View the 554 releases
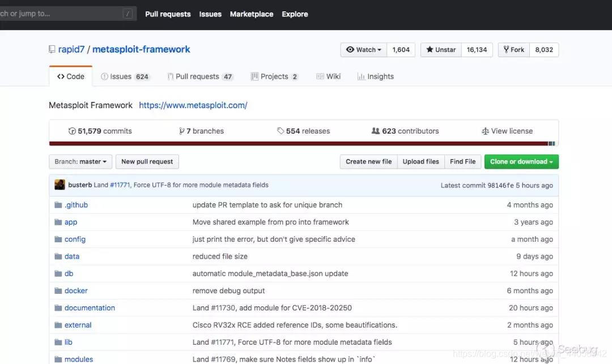Screen dimensions: 612x364 point(304,131)
